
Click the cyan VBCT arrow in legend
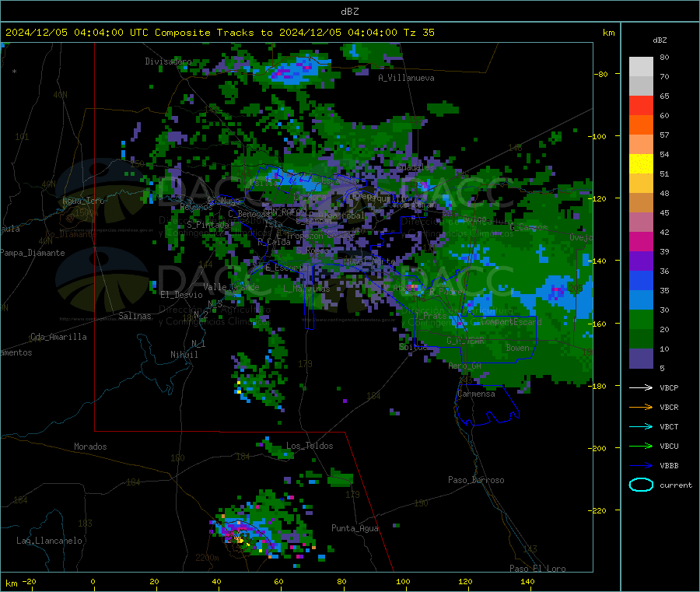tap(641, 427)
